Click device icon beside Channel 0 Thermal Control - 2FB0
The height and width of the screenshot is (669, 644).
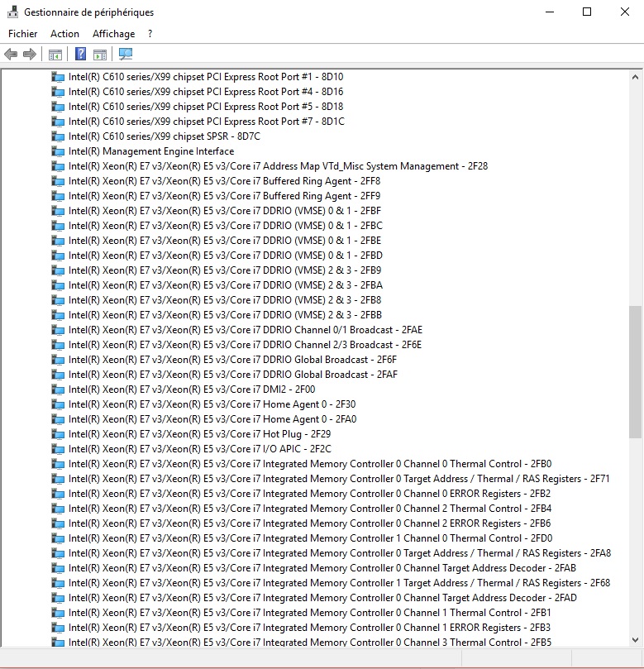click(58, 464)
